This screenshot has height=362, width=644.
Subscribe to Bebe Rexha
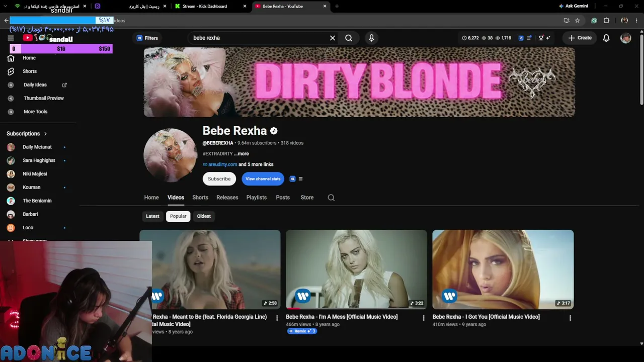pyautogui.click(x=219, y=179)
